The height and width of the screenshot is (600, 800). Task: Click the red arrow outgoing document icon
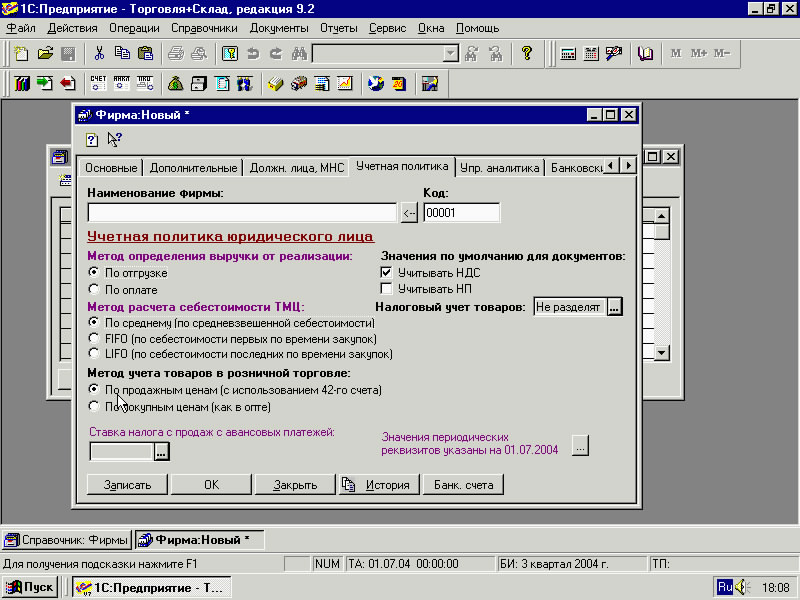[x=68, y=83]
